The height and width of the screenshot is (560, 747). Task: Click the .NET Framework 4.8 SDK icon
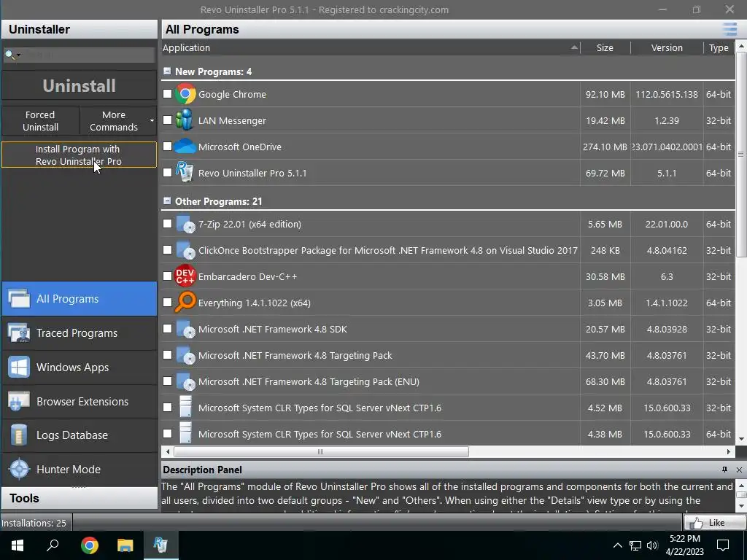tap(186, 329)
